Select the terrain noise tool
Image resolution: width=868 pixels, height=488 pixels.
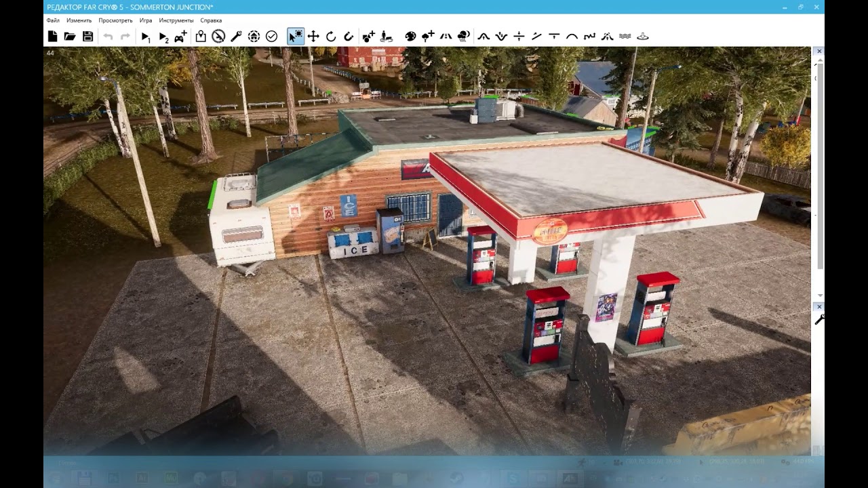pos(589,37)
